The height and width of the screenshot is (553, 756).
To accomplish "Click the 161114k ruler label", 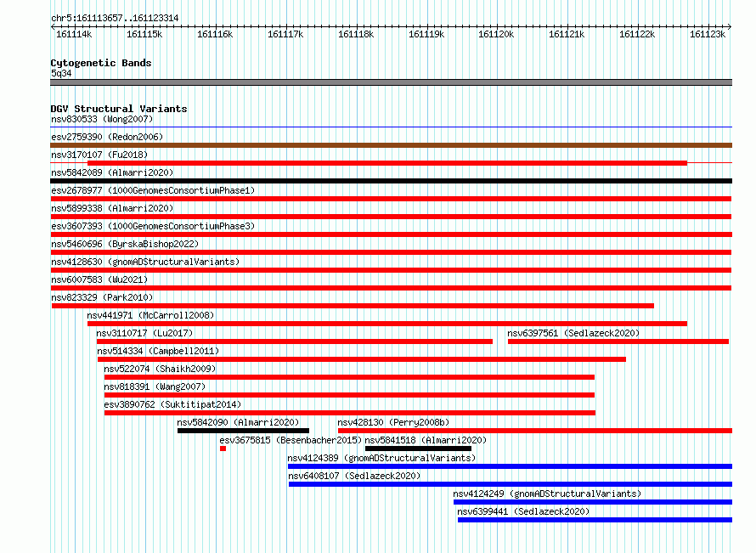I will [74, 34].
